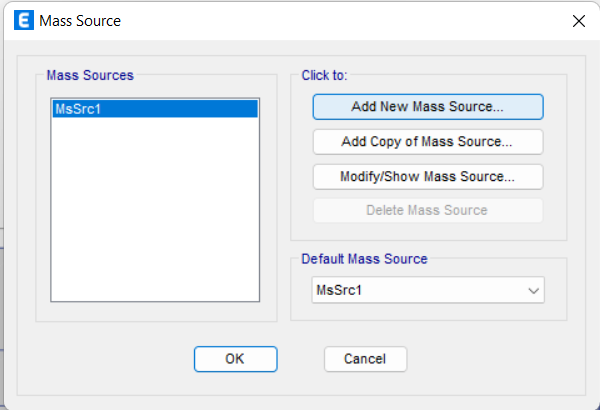Screen dimensions: 600x410
Task: Click the Mass Sources group label
Action: coord(90,75)
